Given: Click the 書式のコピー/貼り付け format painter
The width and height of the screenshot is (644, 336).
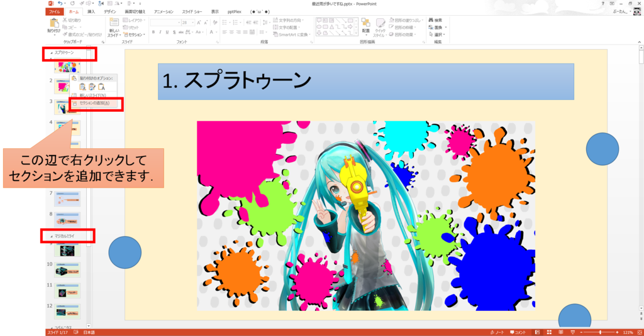Looking at the screenshot, I should coord(82,35).
